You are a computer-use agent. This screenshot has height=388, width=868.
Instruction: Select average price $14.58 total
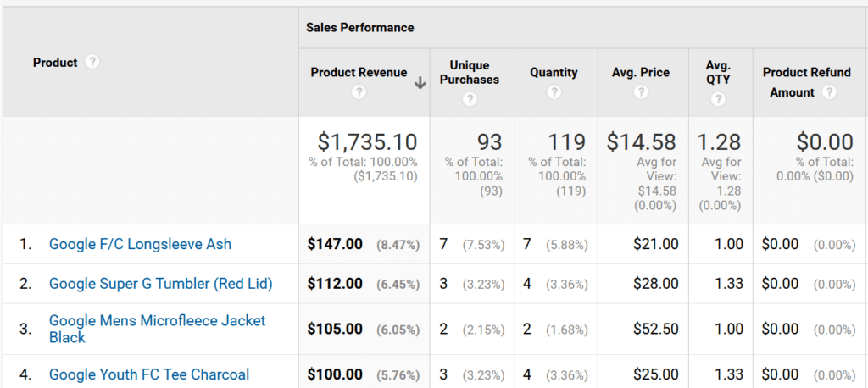coord(641,142)
